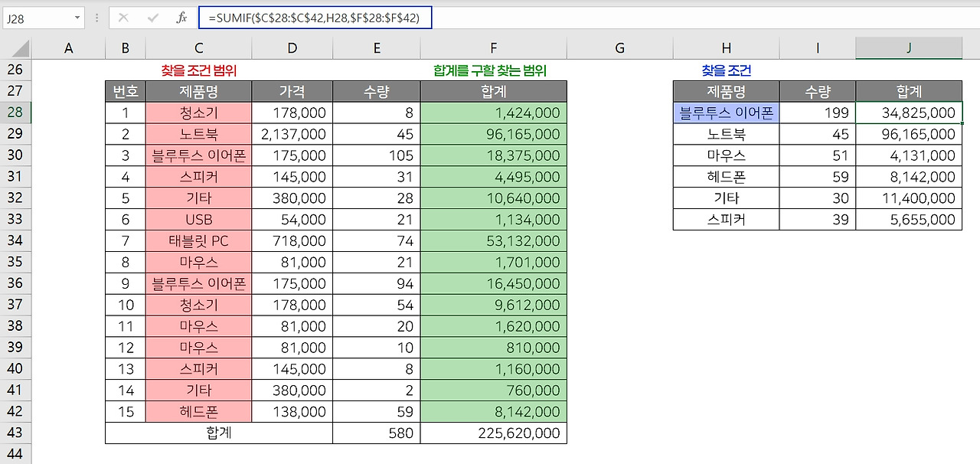The width and height of the screenshot is (980, 464).
Task: Select column A header
Action: coord(69,49)
